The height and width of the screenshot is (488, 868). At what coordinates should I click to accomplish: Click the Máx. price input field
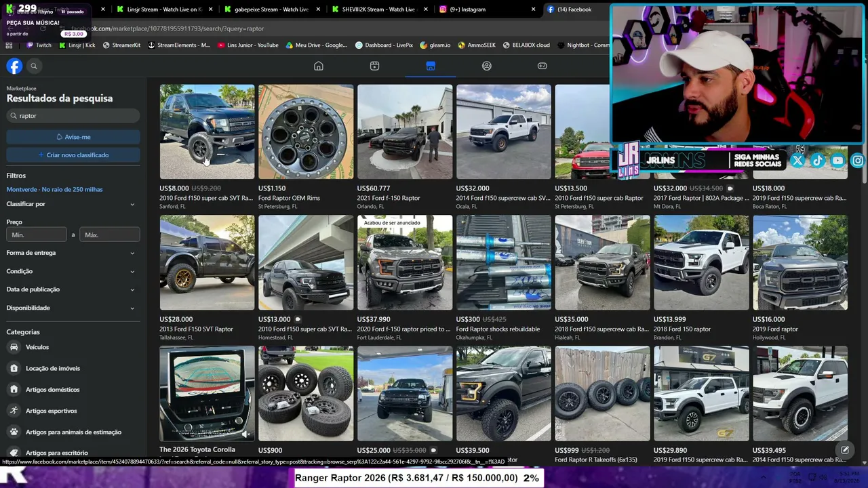click(110, 235)
